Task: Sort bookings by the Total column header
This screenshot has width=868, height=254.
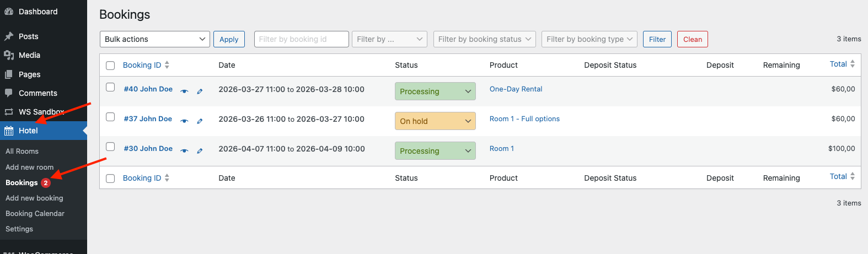Action: tap(838, 64)
